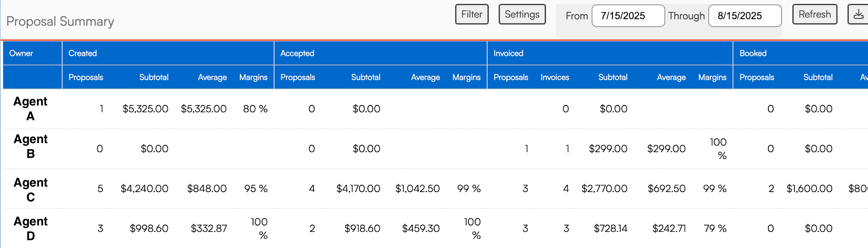Select the Invoiced group header
Viewport: 868px width, 248px height.
[508, 53]
